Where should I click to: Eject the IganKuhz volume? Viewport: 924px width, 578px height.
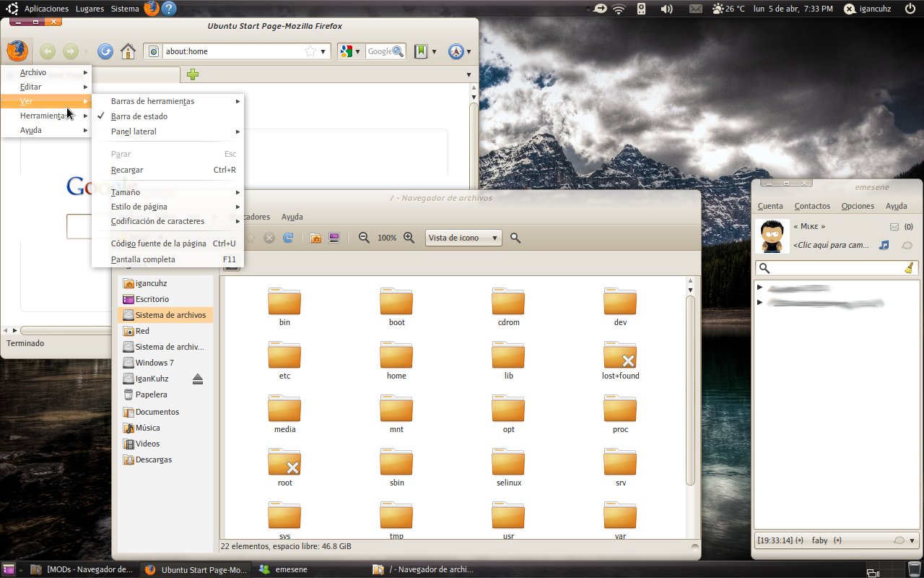coord(198,379)
